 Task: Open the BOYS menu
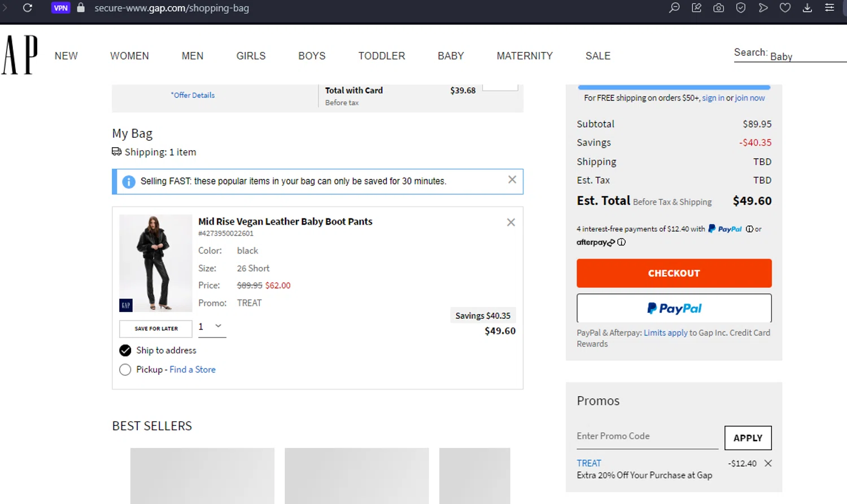(x=312, y=56)
